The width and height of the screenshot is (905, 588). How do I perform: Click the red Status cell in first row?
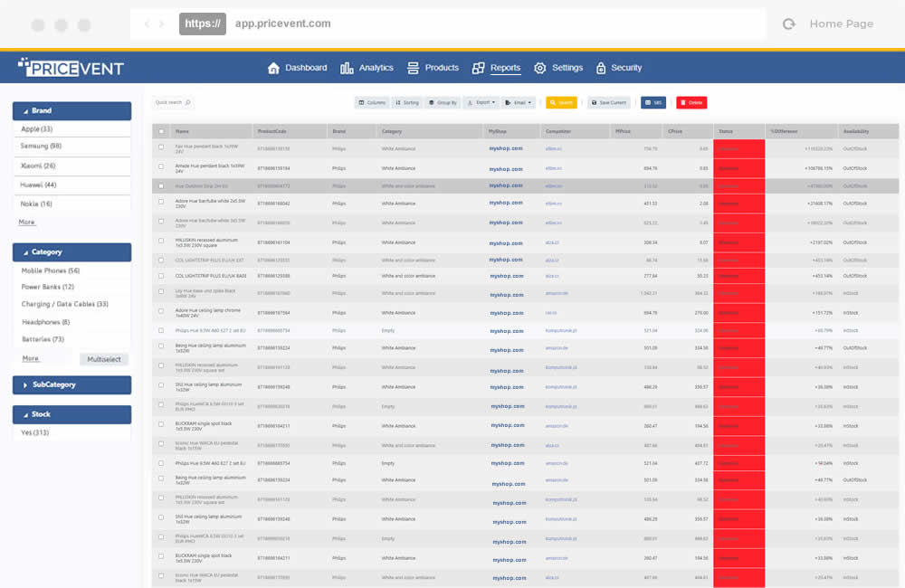(738, 147)
